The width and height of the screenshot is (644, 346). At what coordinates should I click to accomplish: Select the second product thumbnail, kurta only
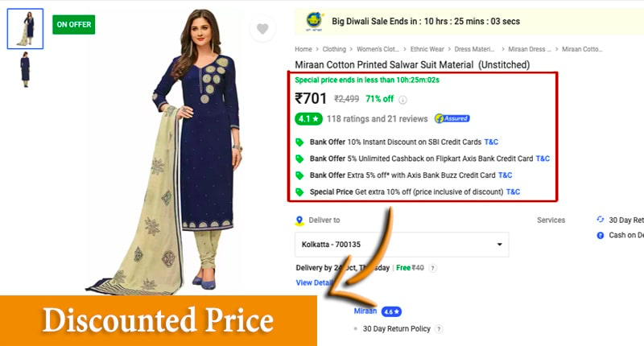(x=26, y=69)
